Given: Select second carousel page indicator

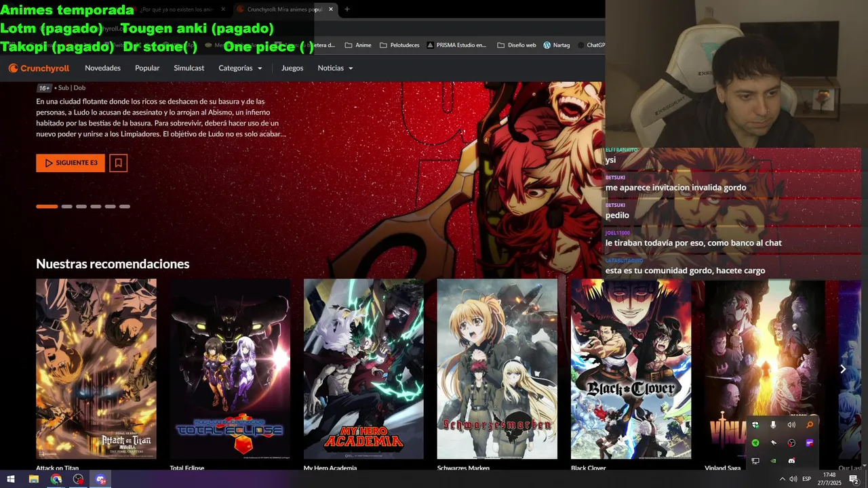Looking at the screenshot, I should pyautogui.click(x=66, y=206).
